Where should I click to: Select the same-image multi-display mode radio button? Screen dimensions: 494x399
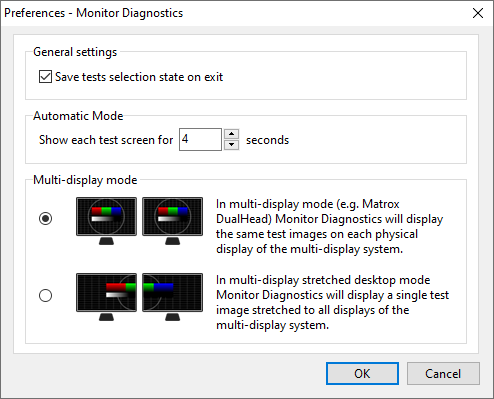(x=45, y=219)
